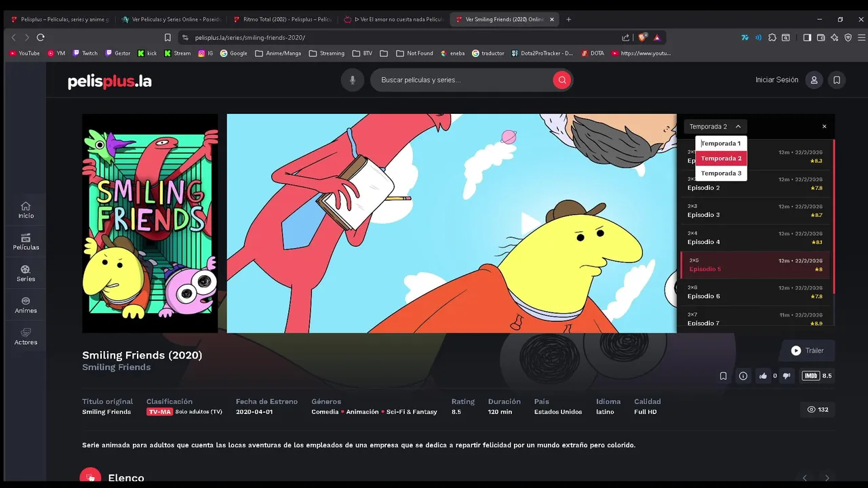The height and width of the screenshot is (488, 868).
Task: Switch to the Ver Películas y Series Online tab
Action: tap(171, 20)
